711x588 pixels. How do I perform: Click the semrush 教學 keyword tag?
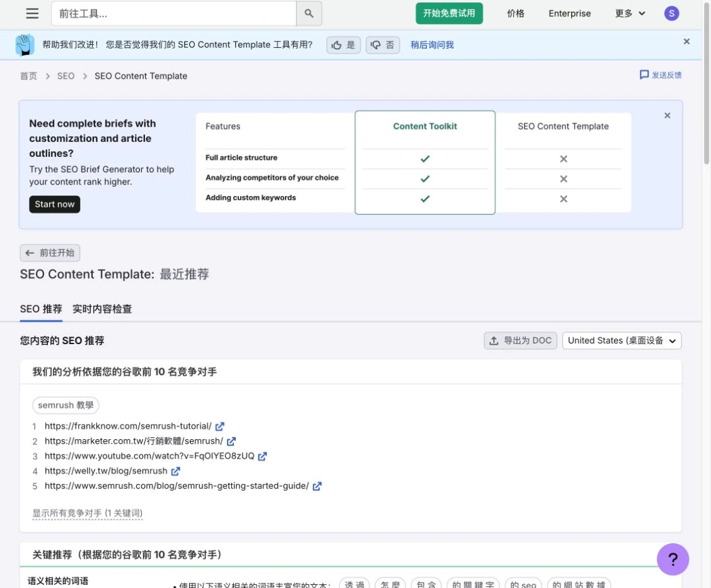click(x=66, y=405)
